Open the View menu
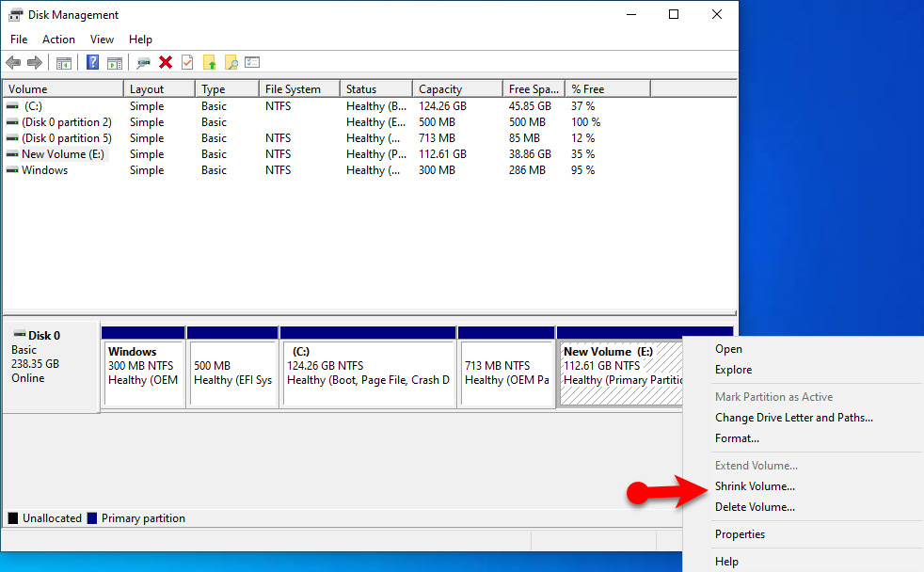 point(102,40)
